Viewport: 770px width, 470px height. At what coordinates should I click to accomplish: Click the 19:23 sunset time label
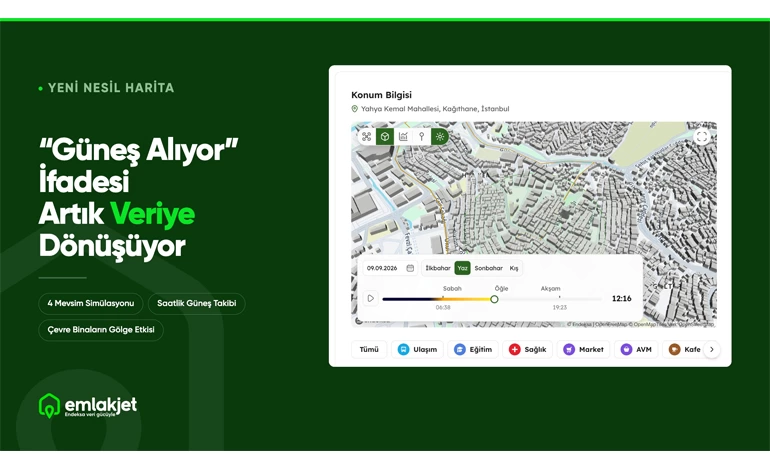click(560, 307)
